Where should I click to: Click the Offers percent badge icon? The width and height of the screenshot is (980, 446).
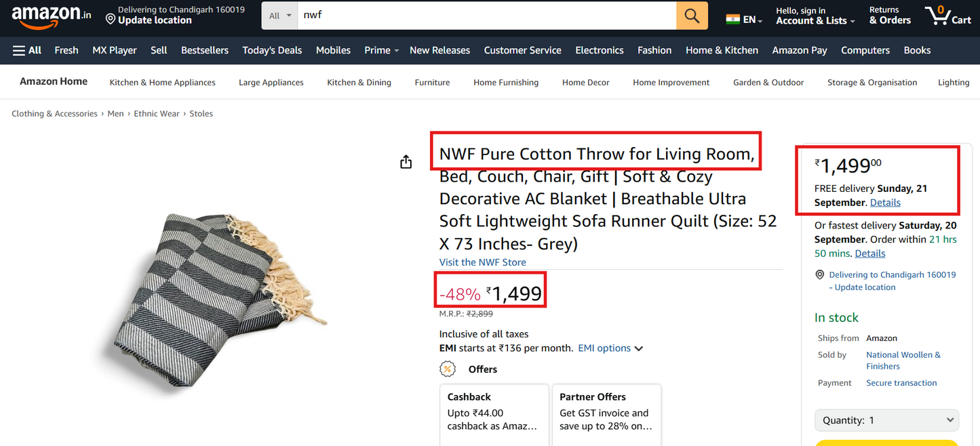click(448, 369)
